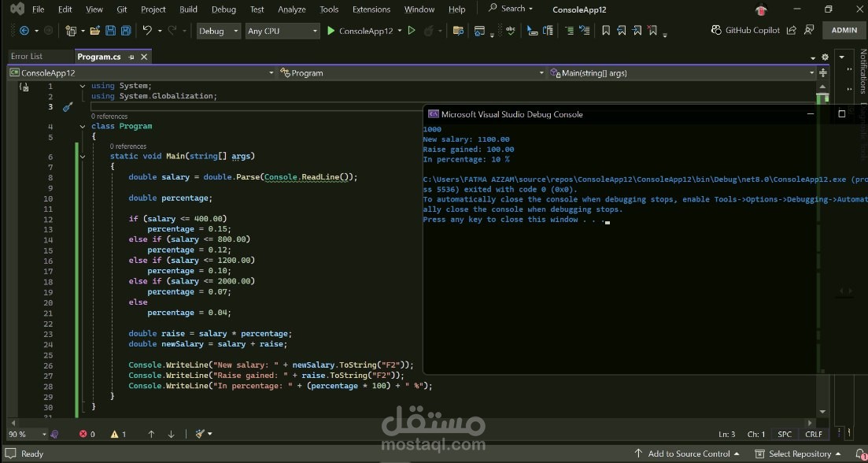Click the editor vertical scrollbar
Viewport: 868px width, 463px height.
(822, 250)
